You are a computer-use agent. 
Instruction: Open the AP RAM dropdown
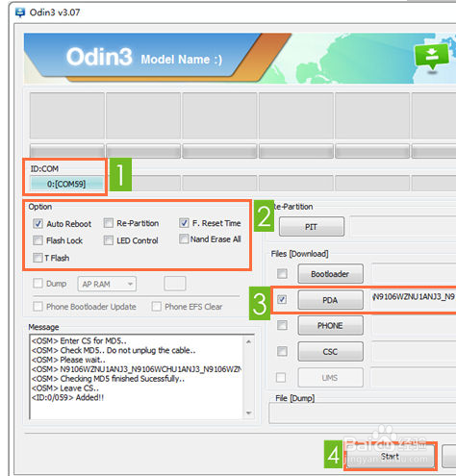[107, 284]
